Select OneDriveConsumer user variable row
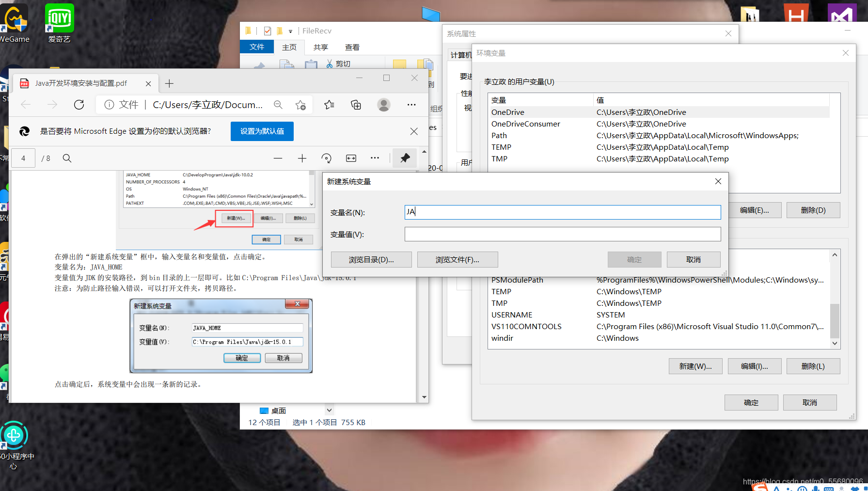Viewport: 868px width, 491px height. tap(659, 124)
